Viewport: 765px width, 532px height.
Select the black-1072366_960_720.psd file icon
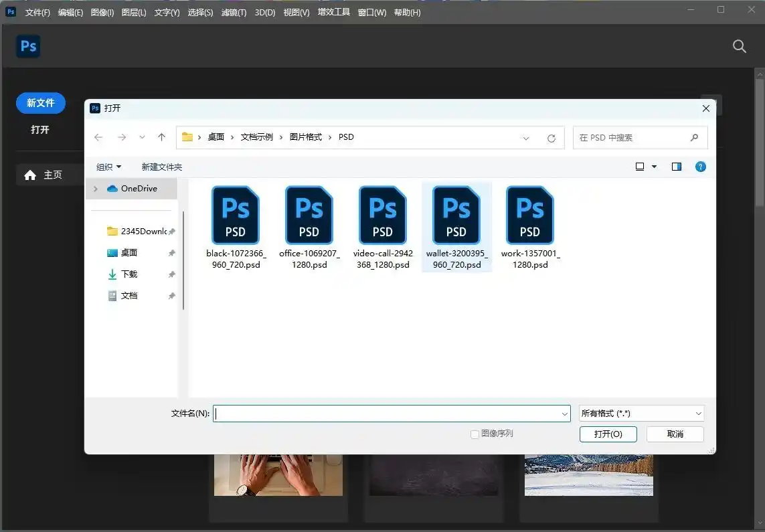click(x=236, y=215)
